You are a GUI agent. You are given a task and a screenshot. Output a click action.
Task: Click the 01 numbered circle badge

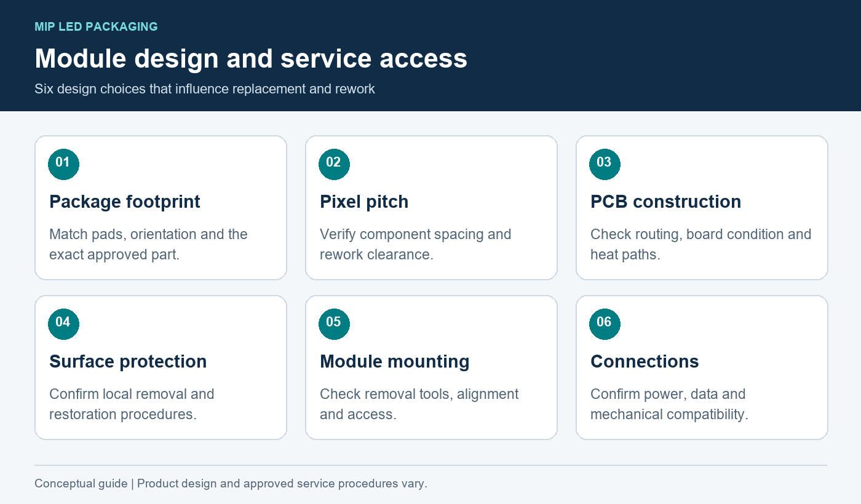click(63, 164)
